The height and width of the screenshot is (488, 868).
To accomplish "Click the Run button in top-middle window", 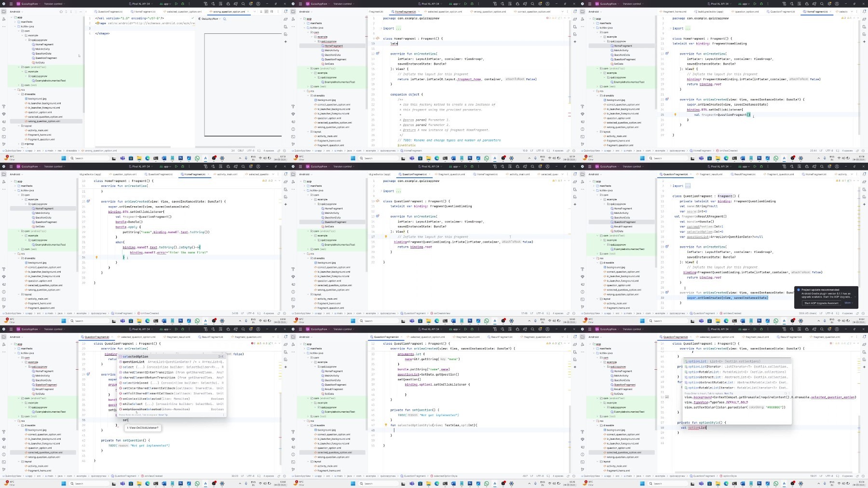I will click(465, 4).
